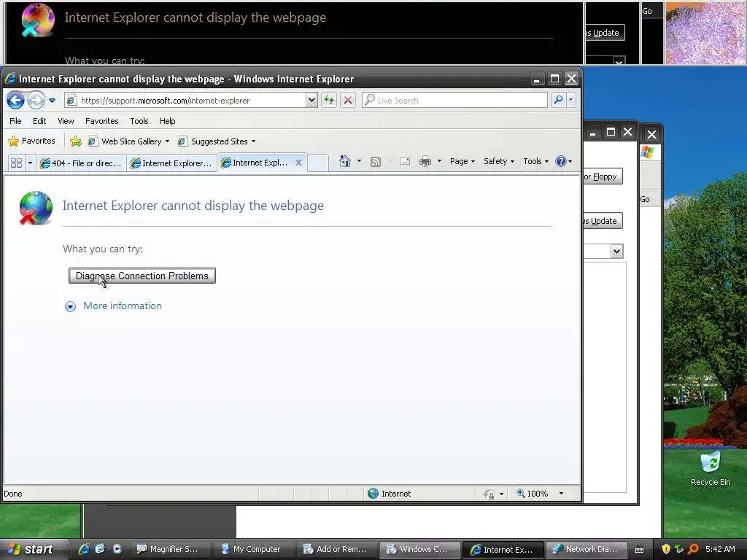
Task: Open recent pages dropdown arrow
Action: click(52, 101)
